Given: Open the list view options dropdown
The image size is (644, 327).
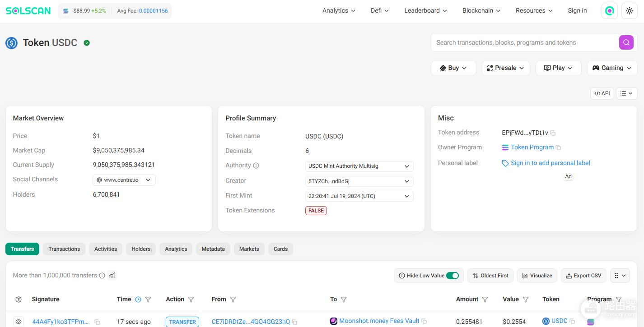Looking at the screenshot, I should (626, 93).
